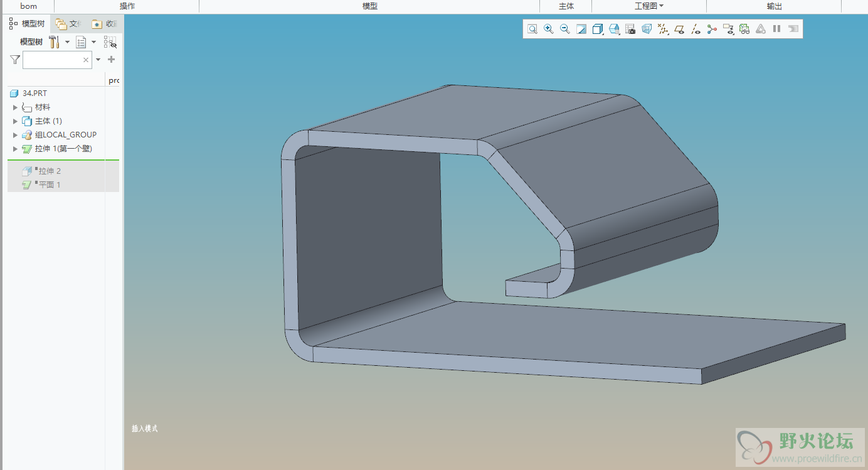868x470 pixels.
Task: Open saved orientations icon
Action: tap(614, 29)
